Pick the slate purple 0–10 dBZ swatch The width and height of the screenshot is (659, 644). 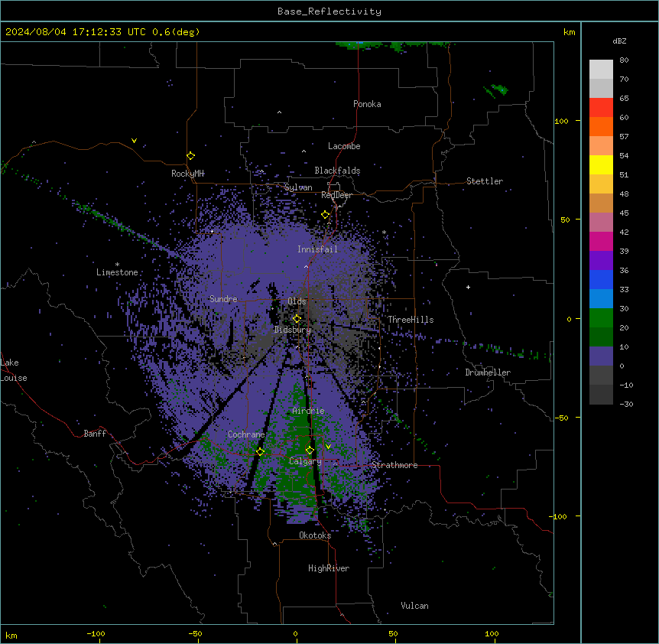[601, 356]
